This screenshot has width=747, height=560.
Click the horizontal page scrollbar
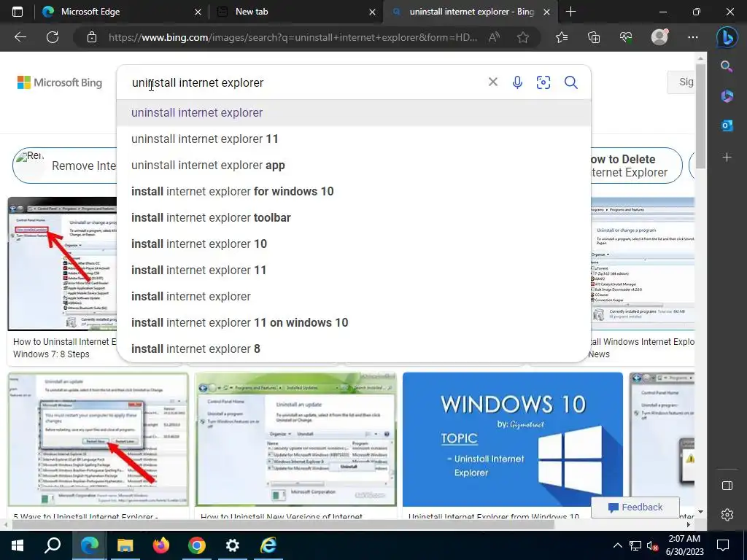(284, 525)
